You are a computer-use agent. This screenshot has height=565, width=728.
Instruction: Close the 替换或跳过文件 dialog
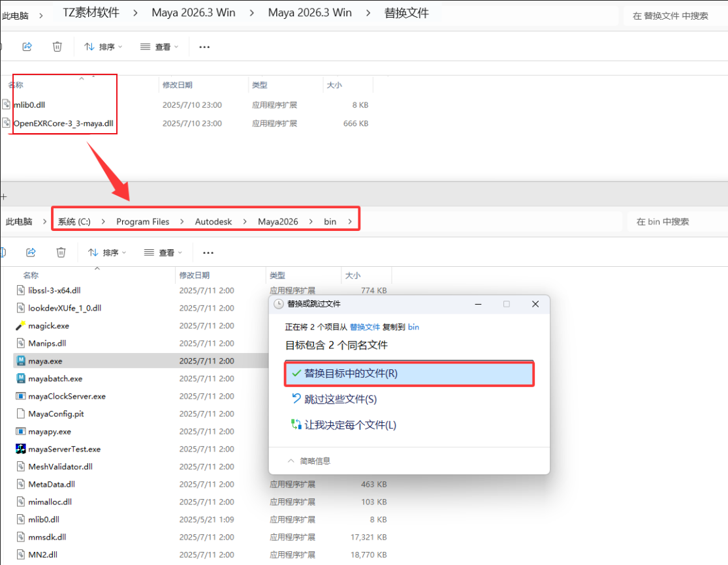pyautogui.click(x=535, y=304)
